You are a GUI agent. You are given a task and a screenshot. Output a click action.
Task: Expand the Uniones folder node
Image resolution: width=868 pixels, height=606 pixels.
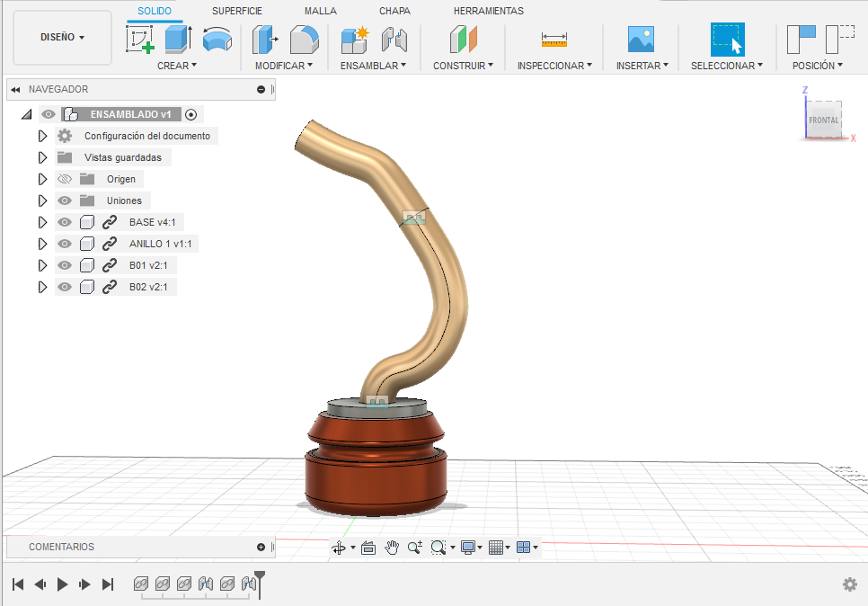click(42, 201)
